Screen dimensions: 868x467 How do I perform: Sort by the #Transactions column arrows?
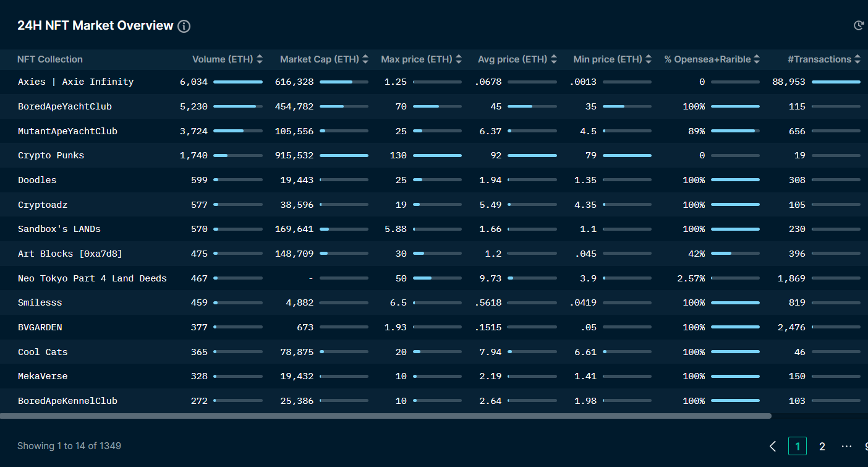point(857,59)
